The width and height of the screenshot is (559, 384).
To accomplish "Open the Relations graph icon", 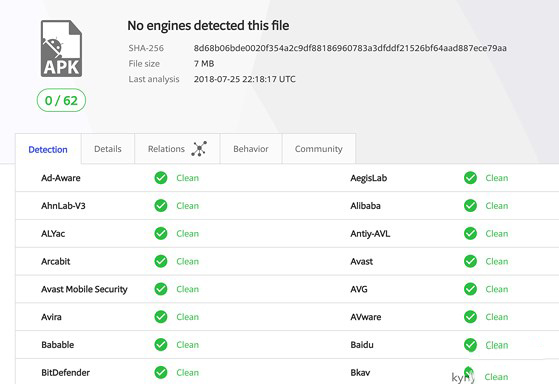I will pos(199,149).
